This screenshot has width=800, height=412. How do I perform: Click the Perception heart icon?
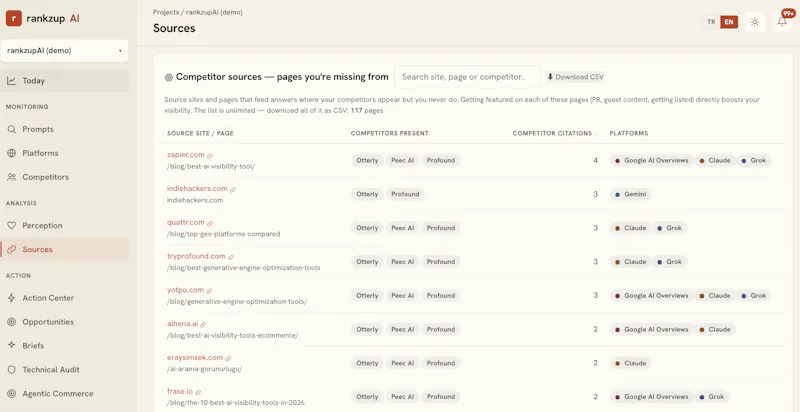point(12,225)
